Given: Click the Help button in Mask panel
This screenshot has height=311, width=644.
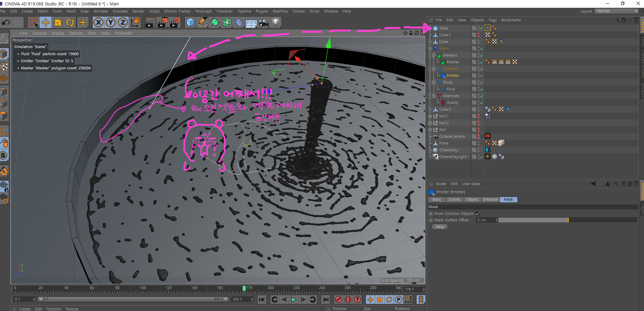Looking at the screenshot, I should (440, 227).
